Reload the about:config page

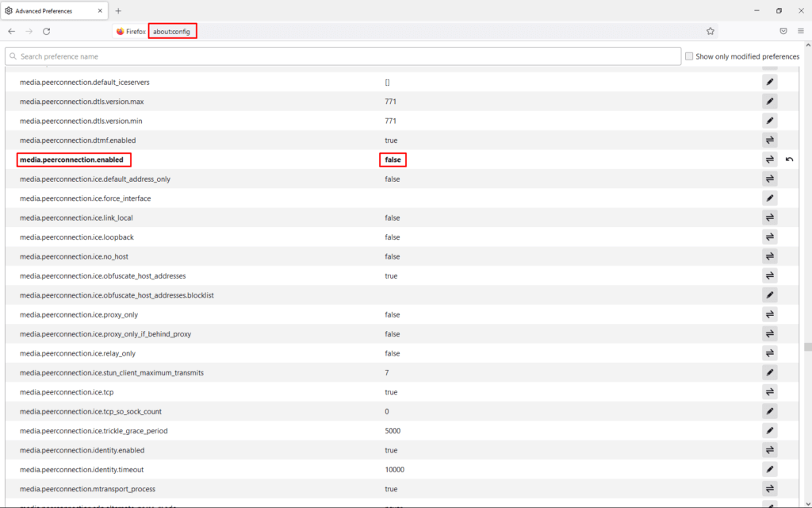[47, 31]
